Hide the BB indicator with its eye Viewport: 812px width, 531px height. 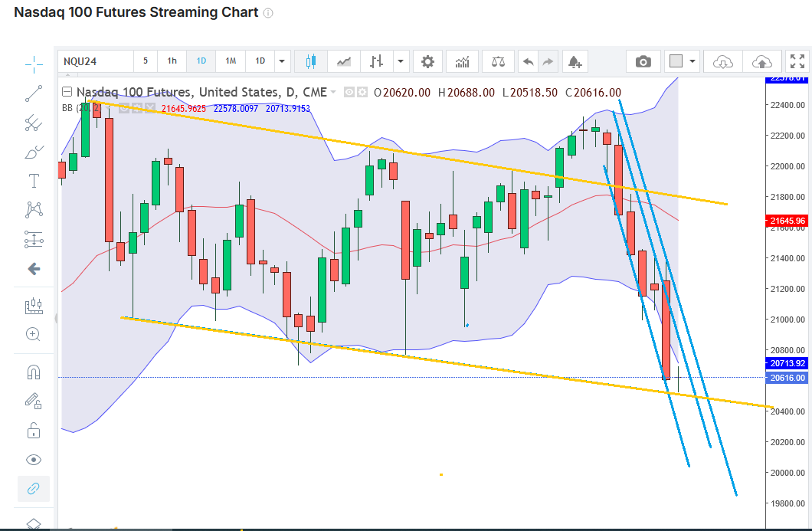point(124,108)
